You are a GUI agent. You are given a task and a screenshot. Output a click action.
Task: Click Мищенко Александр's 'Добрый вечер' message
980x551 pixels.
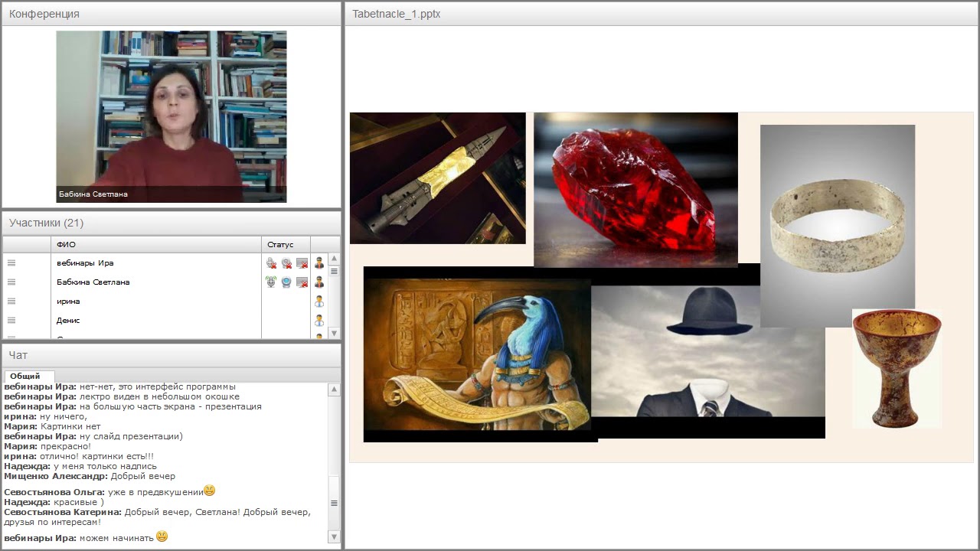(x=143, y=476)
